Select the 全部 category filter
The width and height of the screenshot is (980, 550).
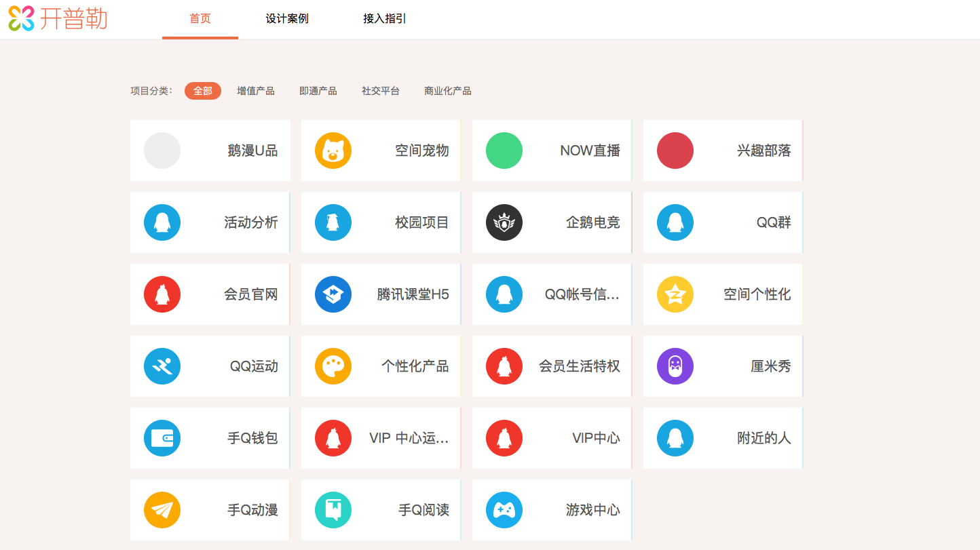point(203,91)
